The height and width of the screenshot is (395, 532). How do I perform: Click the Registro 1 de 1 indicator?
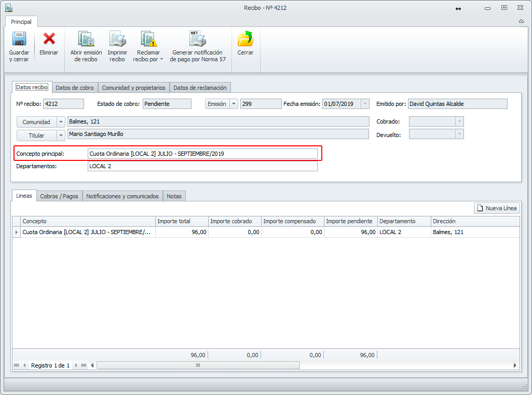point(50,365)
